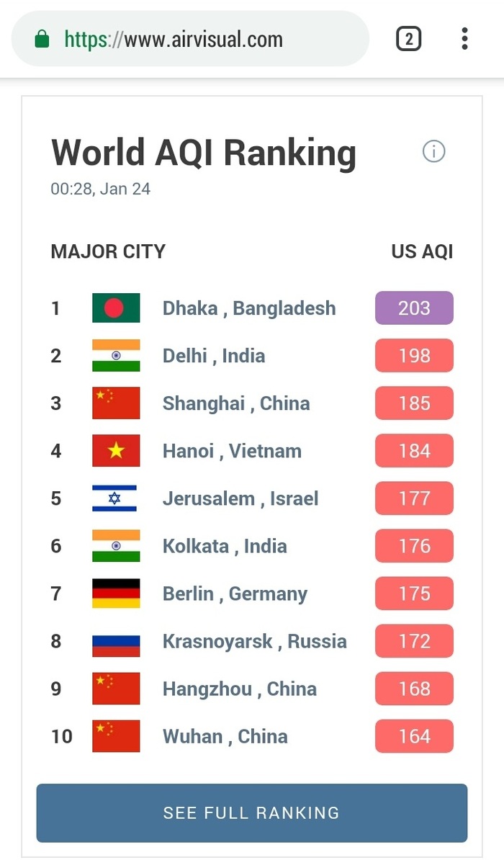Tap the Israel flag icon

(116, 498)
